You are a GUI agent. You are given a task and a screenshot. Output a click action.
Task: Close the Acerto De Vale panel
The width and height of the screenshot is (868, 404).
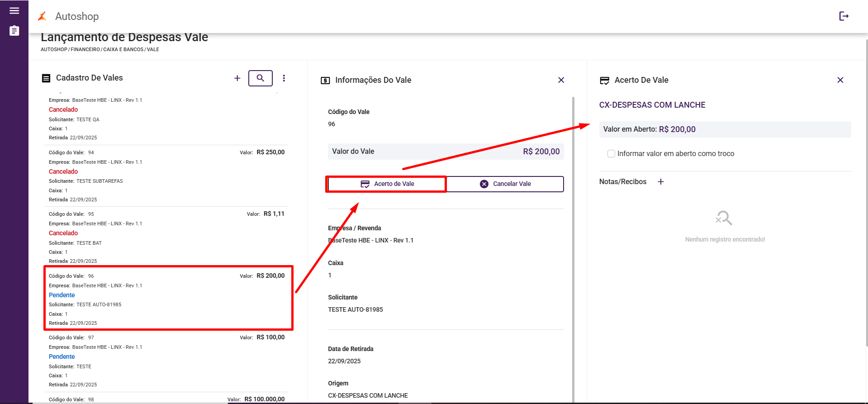tap(840, 80)
